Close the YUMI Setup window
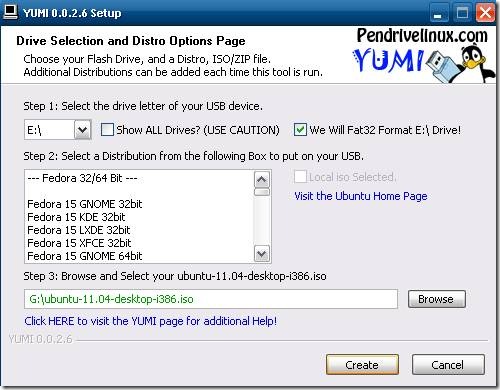 pos(485,14)
